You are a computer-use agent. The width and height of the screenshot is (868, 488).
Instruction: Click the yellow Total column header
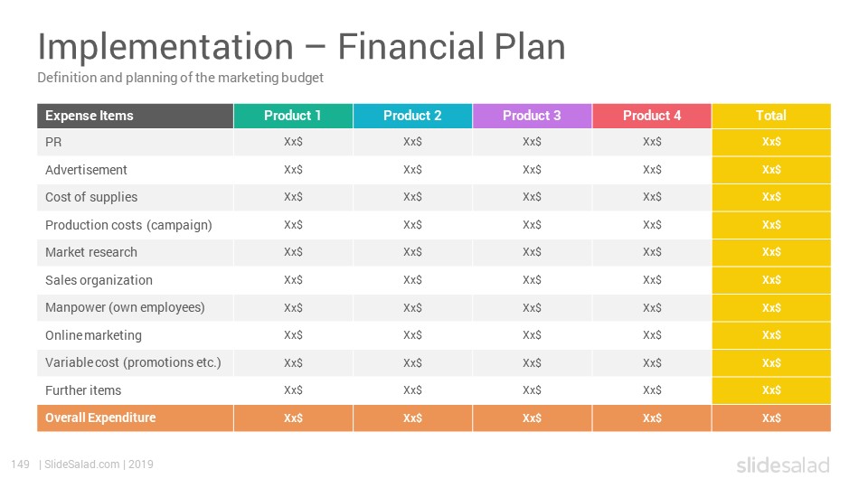click(x=771, y=116)
